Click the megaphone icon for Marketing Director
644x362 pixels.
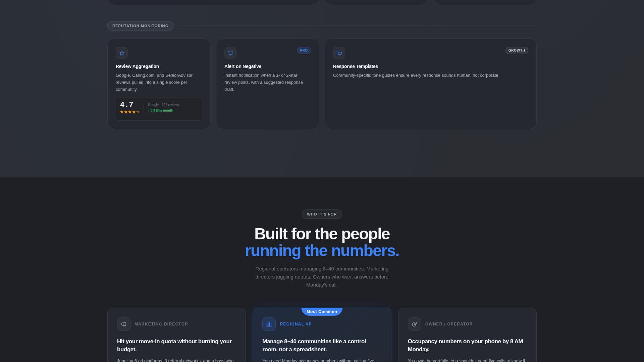point(124,324)
